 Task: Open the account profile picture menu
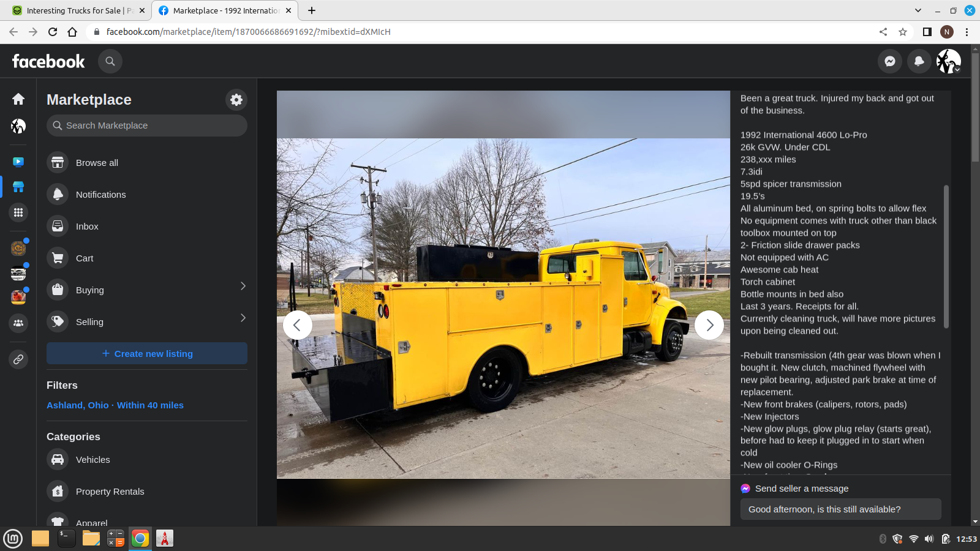(x=949, y=61)
